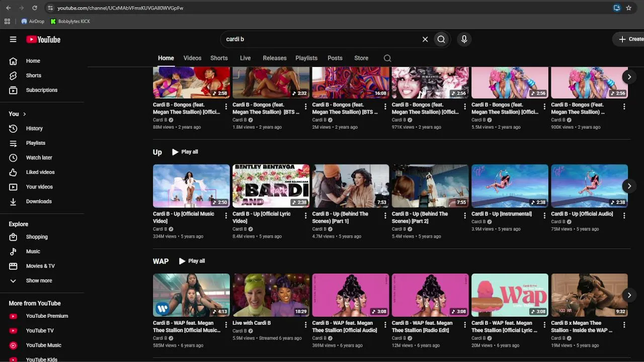Switch to the channel Shorts tab
Viewport: 644px width, 362px height.
tap(219, 58)
